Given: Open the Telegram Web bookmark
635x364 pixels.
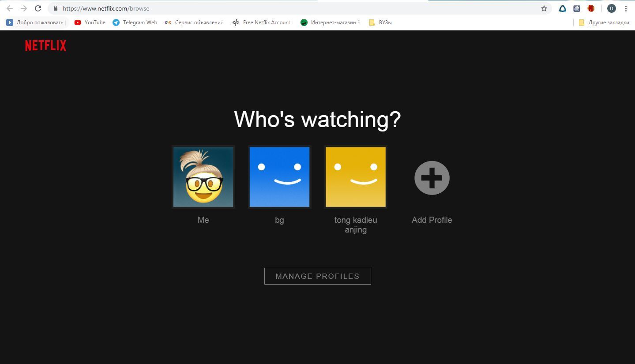Looking at the screenshot, I should [135, 23].
